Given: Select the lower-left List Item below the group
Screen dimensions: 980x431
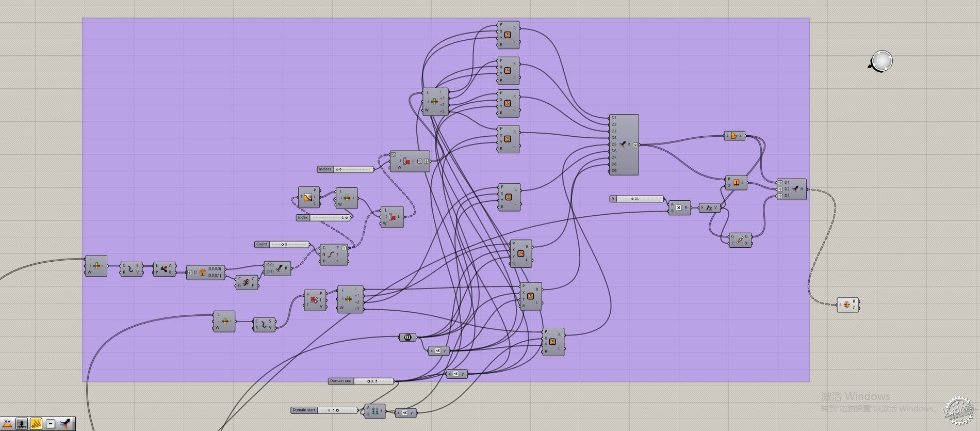Looking at the screenshot, I should 224,321.
